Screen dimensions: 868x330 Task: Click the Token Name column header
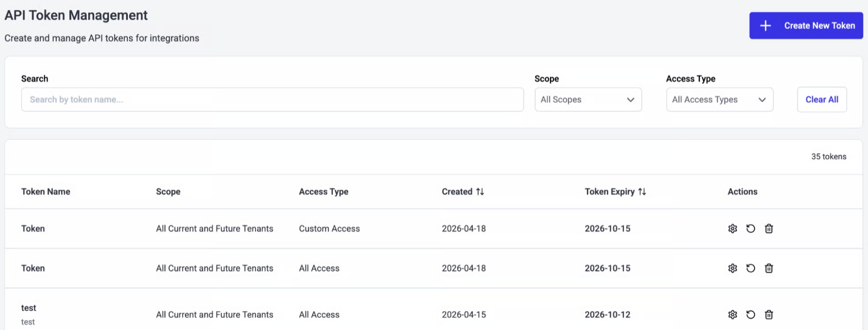pos(46,192)
